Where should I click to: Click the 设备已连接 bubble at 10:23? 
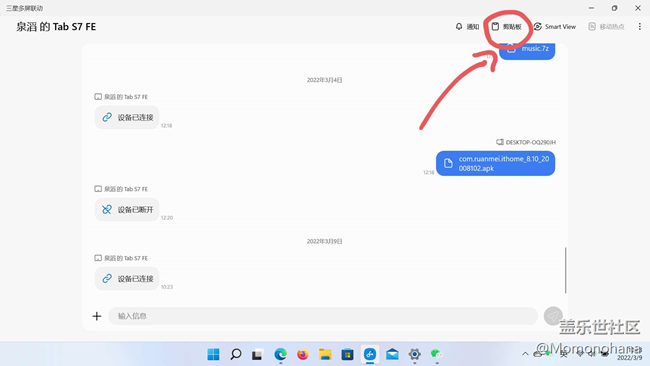[127, 279]
